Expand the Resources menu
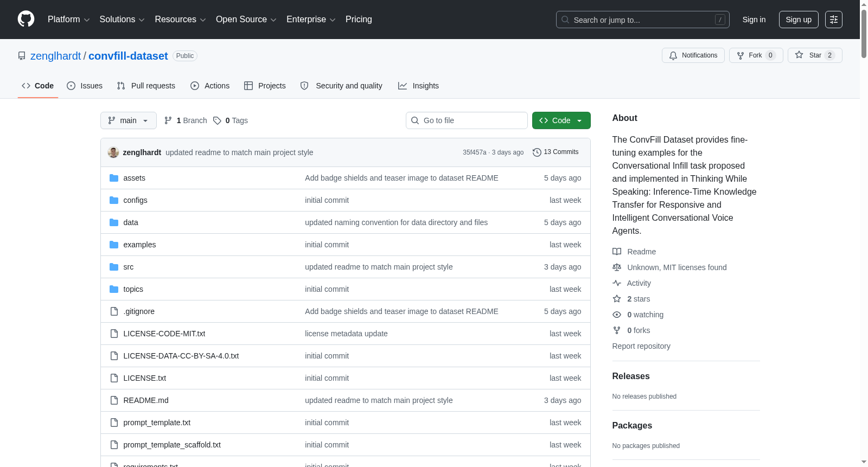 tap(180, 20)
